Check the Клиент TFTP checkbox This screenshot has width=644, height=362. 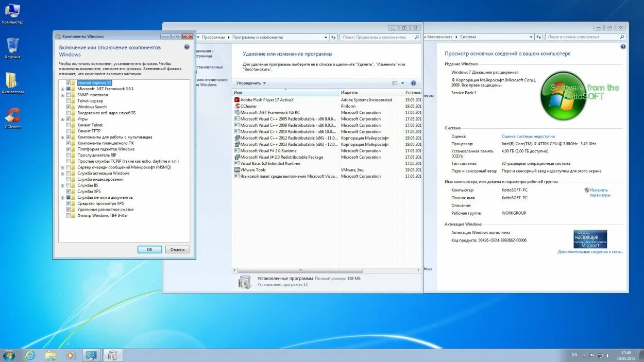pos(68,131)
